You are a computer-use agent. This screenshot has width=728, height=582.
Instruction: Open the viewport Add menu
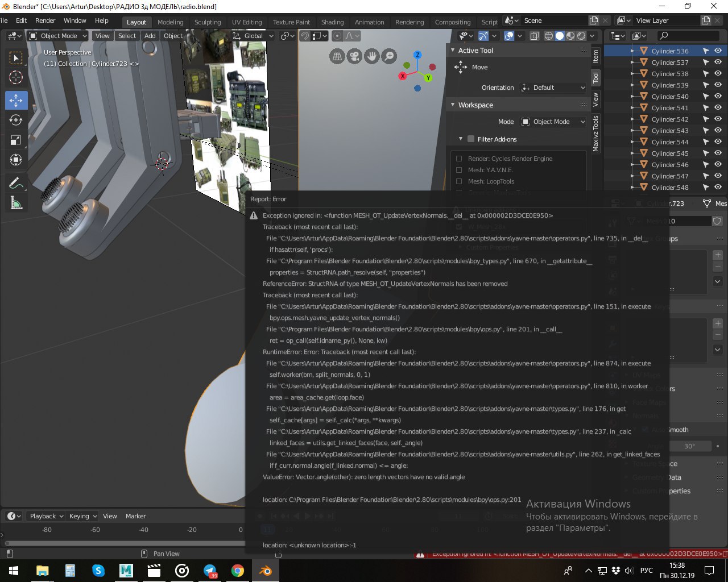click(x=150, y=36)
